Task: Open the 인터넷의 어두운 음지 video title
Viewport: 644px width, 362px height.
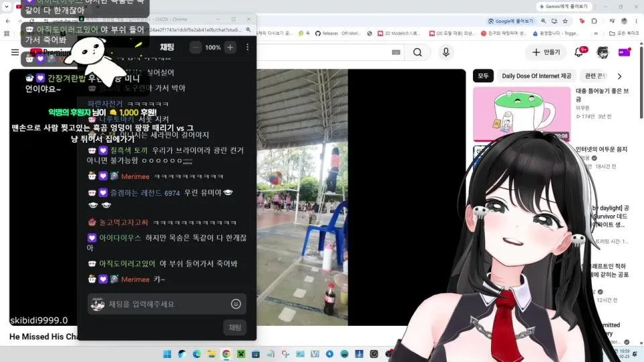Action: click(601, 149)
